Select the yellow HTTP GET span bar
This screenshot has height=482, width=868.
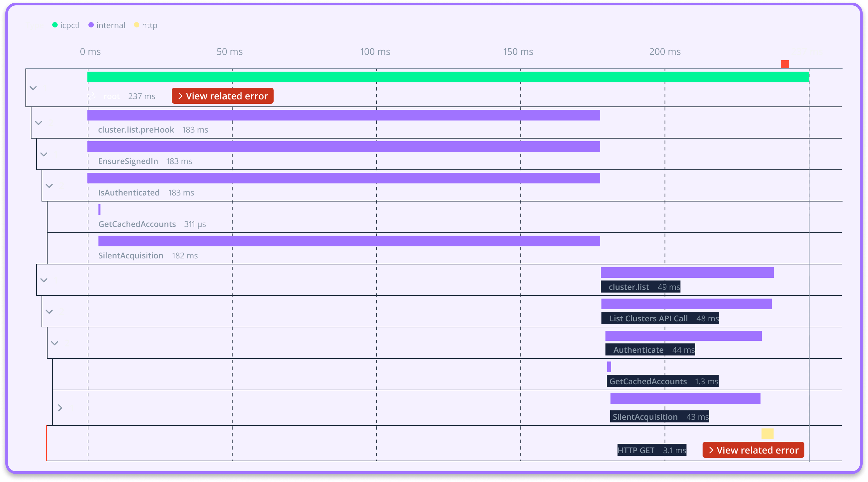tap(767, 434)
